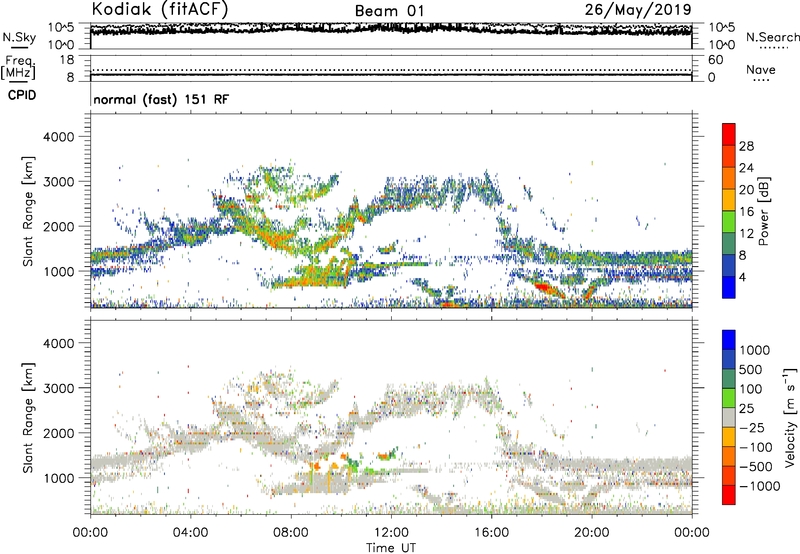This screenshot has width=800, height=554.
Task: Click 'Slant Range [km]' label of velocity panel
Action: pyautogui.click(x=28, y=418)
